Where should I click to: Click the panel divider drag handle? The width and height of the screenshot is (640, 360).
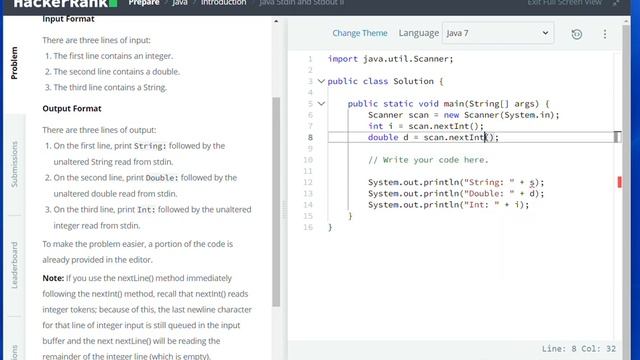pyautogui.click(x=284, y=209)
